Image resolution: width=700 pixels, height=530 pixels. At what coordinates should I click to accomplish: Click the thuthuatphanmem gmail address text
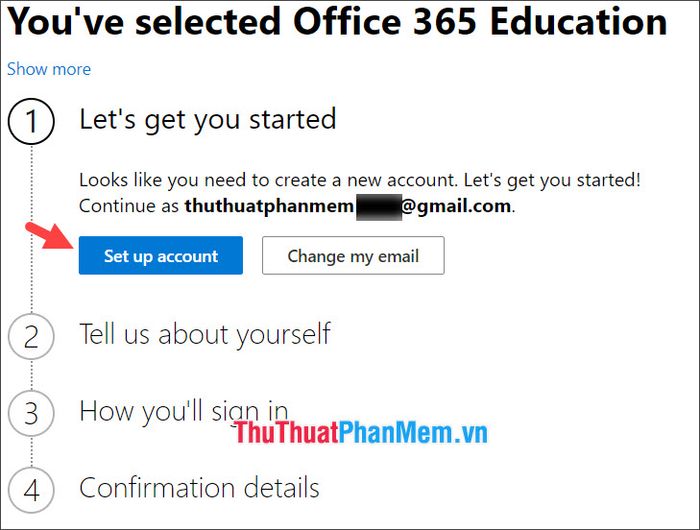click(x=348, y=206)
